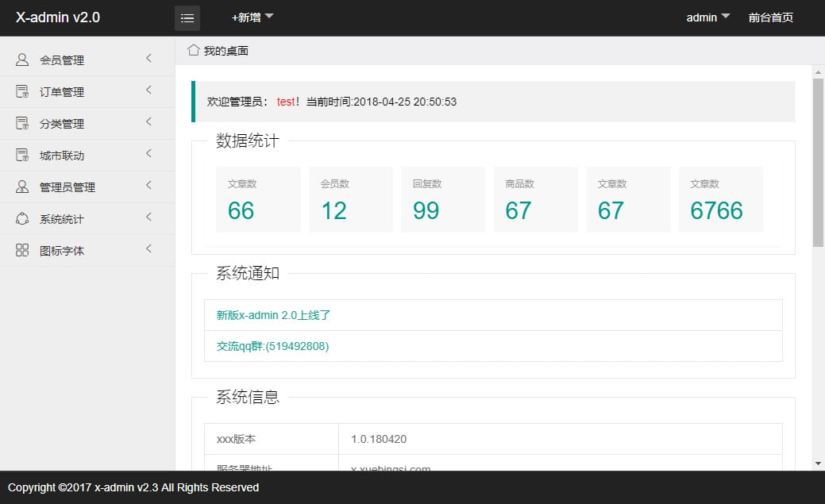Toggle the sidebar with the hamburger icon
The height and width of the screenshot is (504, 825).
187,17
